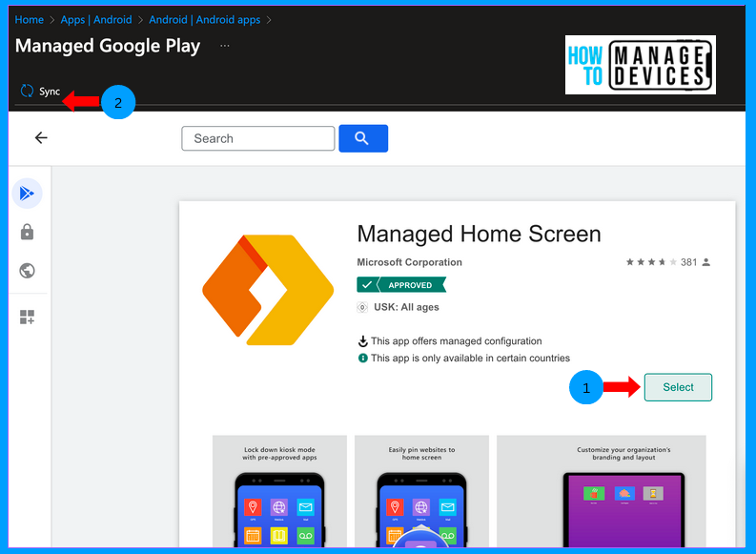The width and height of the screenshot is (756, 554).
Task: Open the organize apps grid icon
Action: [27, 317]
